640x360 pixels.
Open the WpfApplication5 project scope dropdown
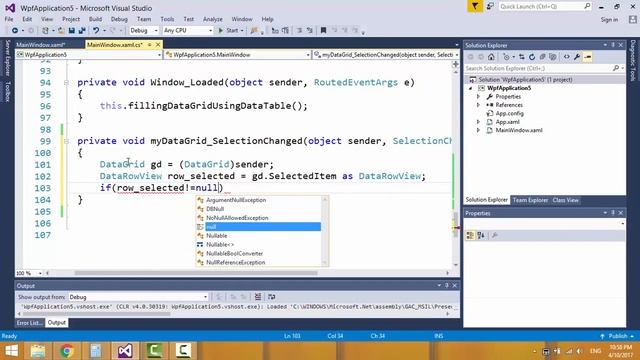(x=89, y=55)
